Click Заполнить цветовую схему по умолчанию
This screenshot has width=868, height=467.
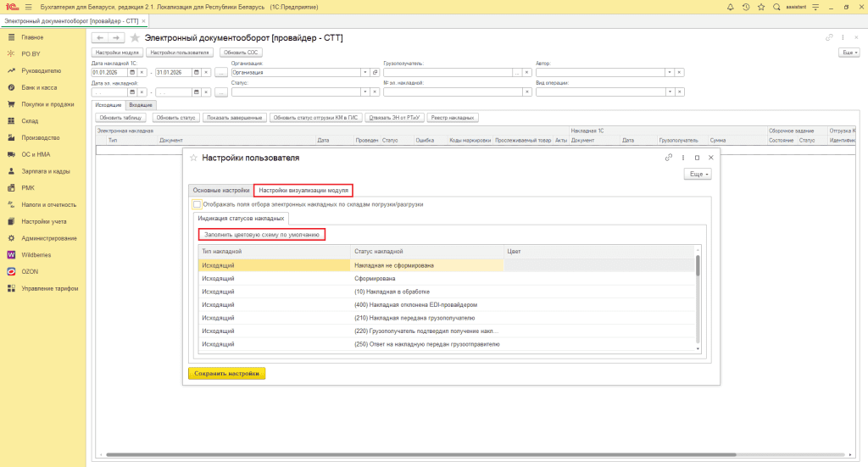[261, 234]
